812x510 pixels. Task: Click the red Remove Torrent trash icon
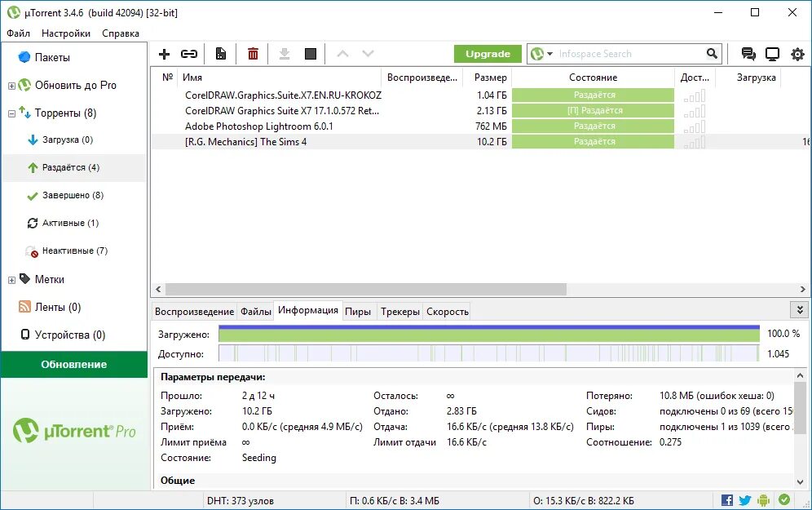click(253, 54)
